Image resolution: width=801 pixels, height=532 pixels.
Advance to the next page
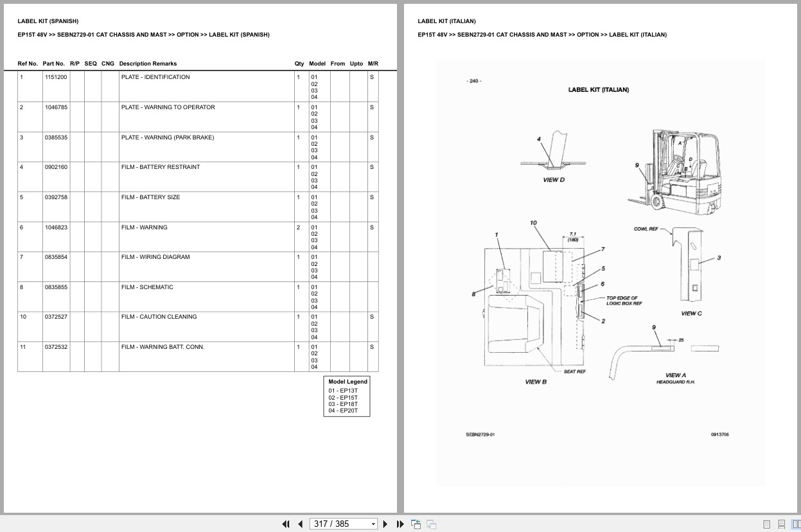385,524
